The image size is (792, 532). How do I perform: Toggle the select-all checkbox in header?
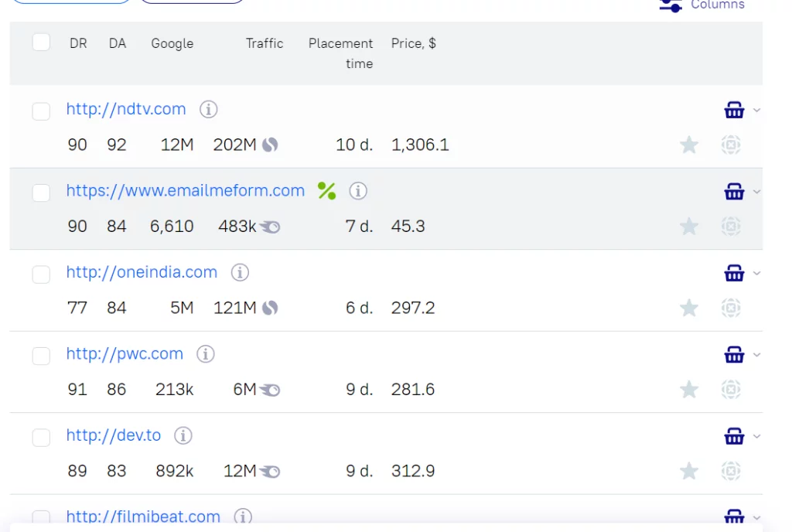(41, 42)
